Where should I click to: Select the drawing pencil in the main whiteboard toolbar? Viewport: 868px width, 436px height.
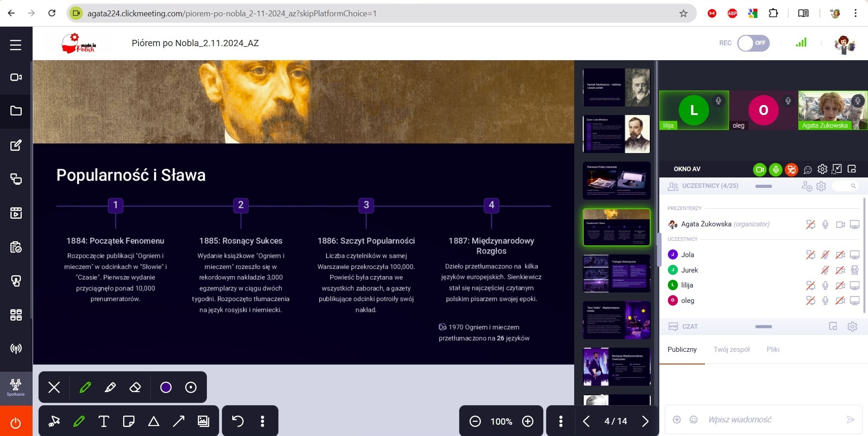click(x=79, y=422)
